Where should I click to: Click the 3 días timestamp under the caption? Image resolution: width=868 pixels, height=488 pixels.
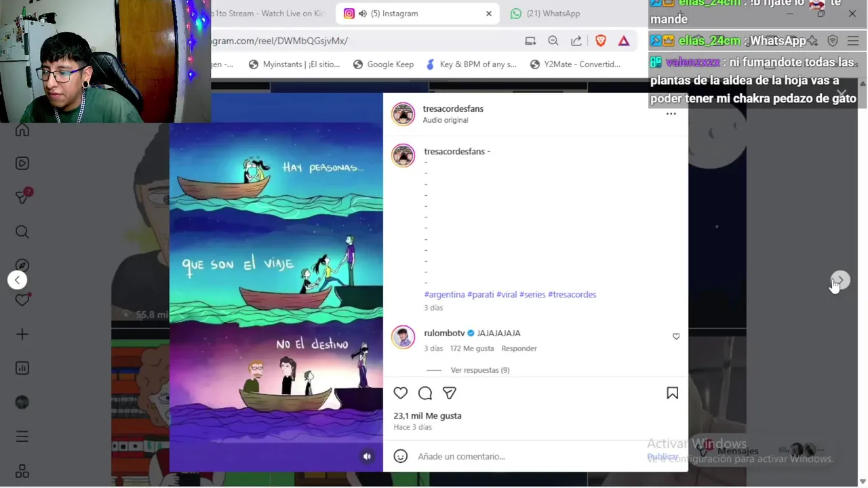click(433, 308)
